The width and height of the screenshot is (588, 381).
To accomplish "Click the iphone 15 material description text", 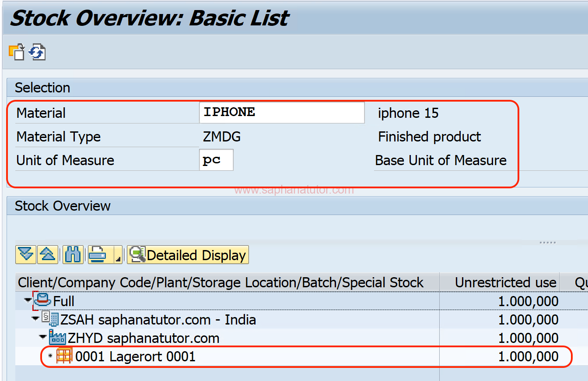I will (x=408, y=113).
